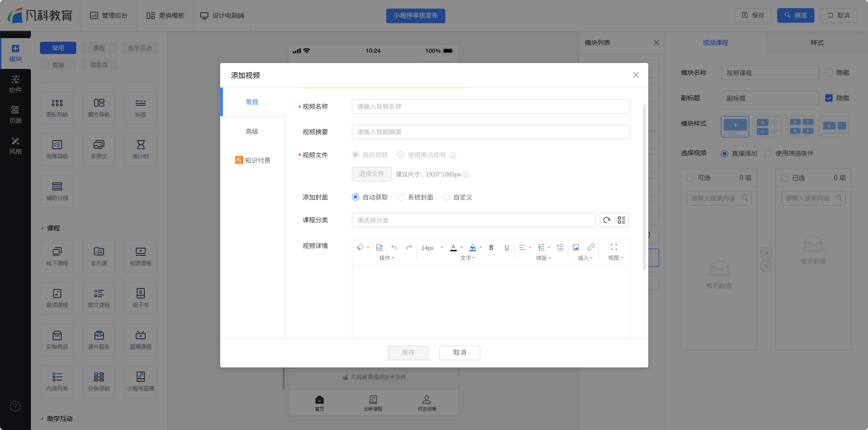Open the background fill color picker

pos(473,247)
